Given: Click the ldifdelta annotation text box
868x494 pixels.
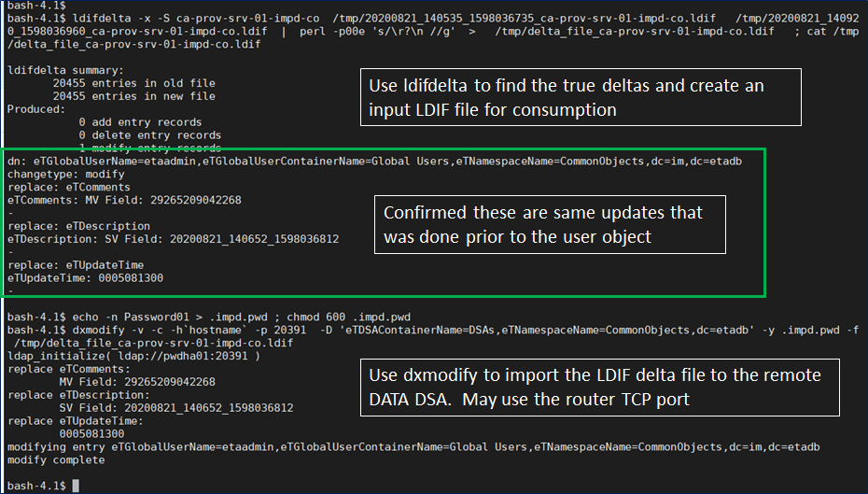Looking at the screenshot, I should [x=581, y=97].
